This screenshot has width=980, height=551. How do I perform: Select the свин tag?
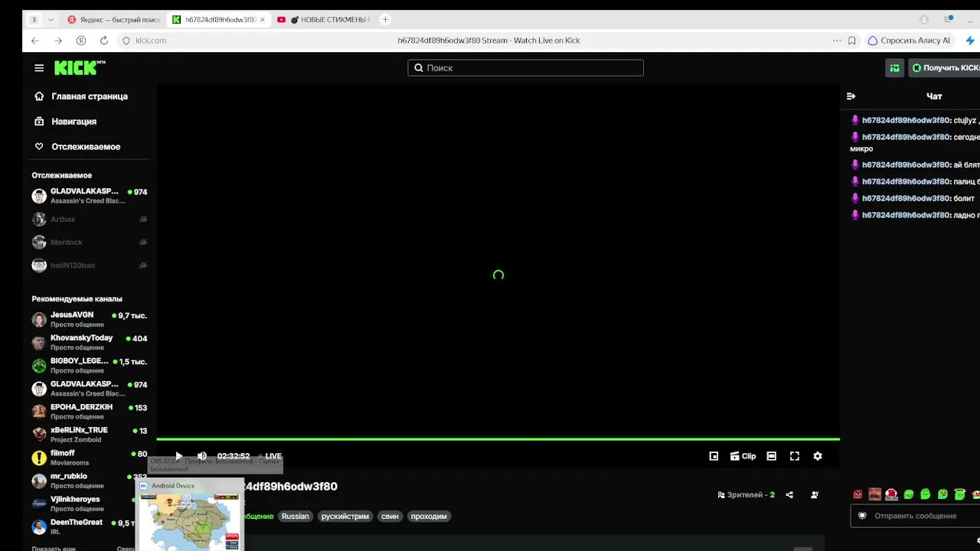[x=390, y=517]
